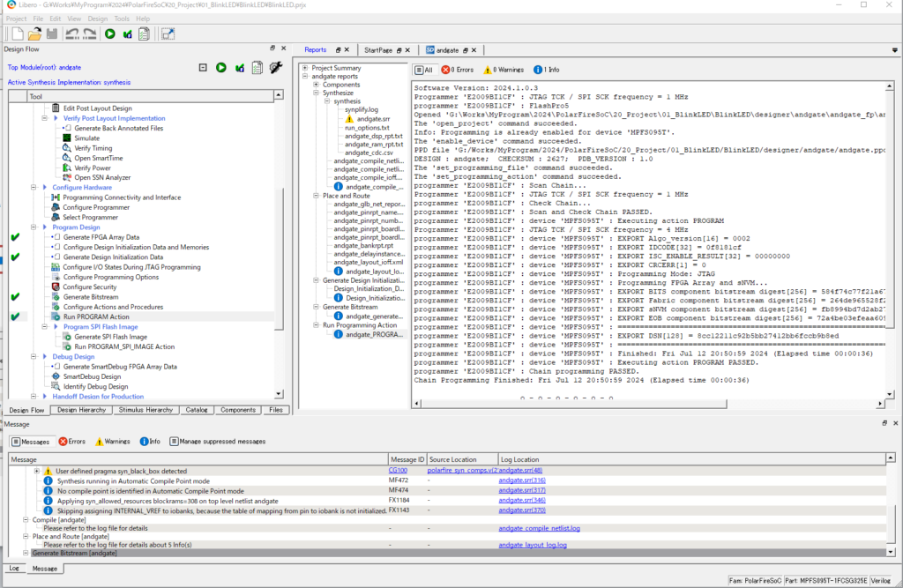
Task: Select Run PROGRAM Action in Design Flow
Action: (x=95, y=316)
